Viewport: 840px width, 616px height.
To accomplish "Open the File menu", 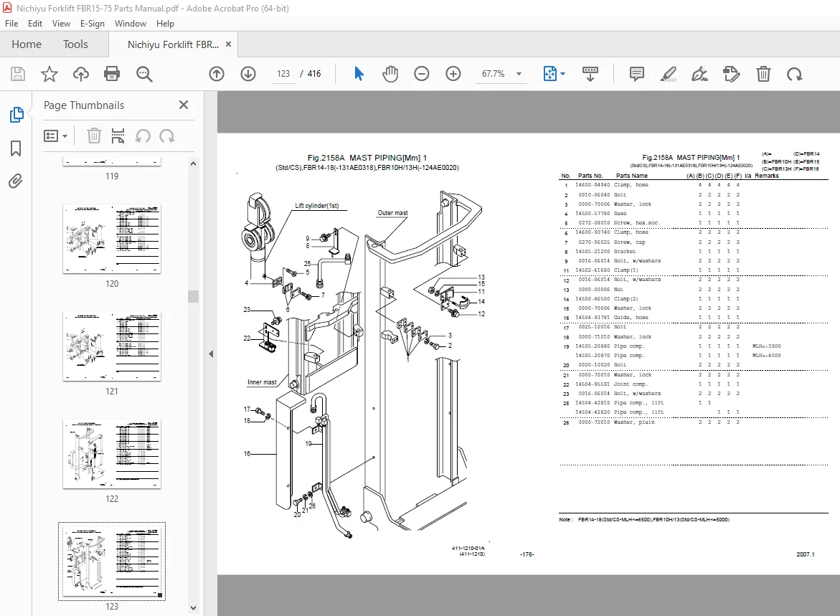I will (11, 24).
